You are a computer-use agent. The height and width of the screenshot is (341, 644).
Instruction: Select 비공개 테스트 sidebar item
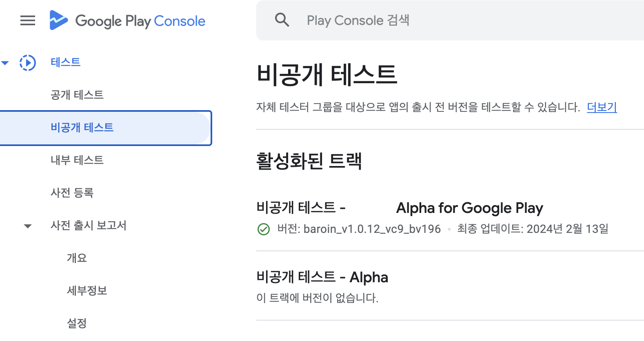pyautogui.click(x=82, y=128)
